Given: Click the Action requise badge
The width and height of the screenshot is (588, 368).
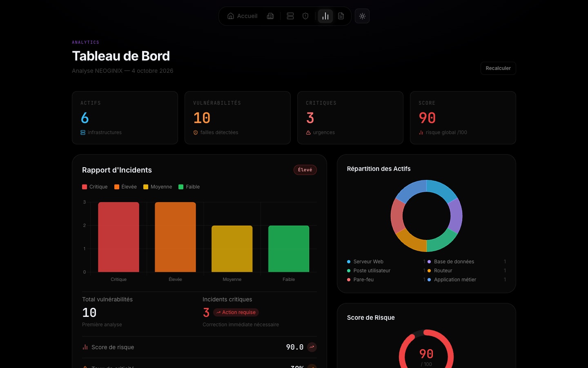Looking at the screenshot, I should tap(236, 312).
